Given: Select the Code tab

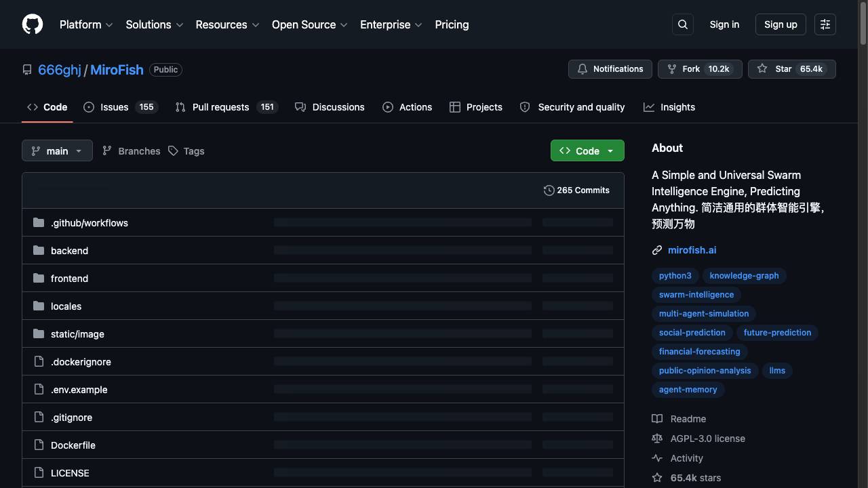Looking at the screenshot, I should 47,107.
